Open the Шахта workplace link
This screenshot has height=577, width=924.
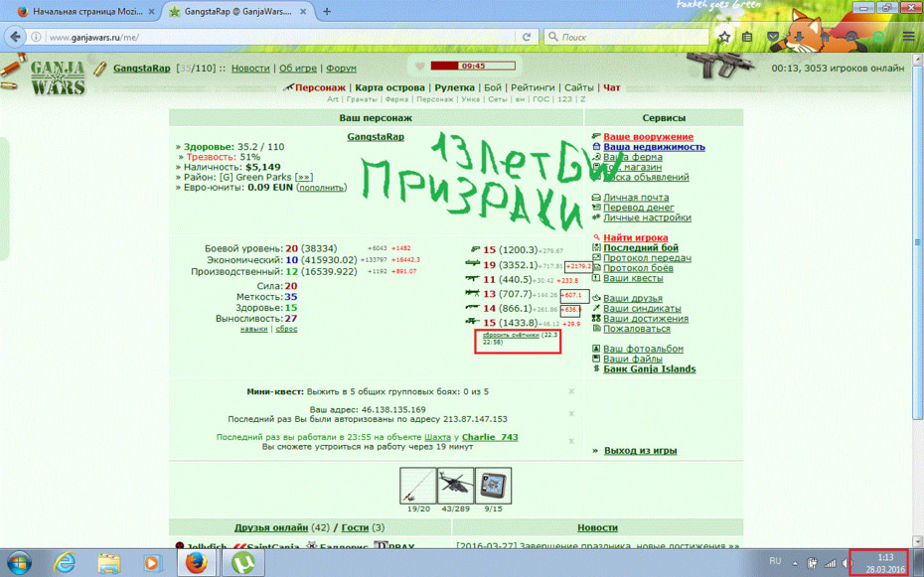pos(437,437)
